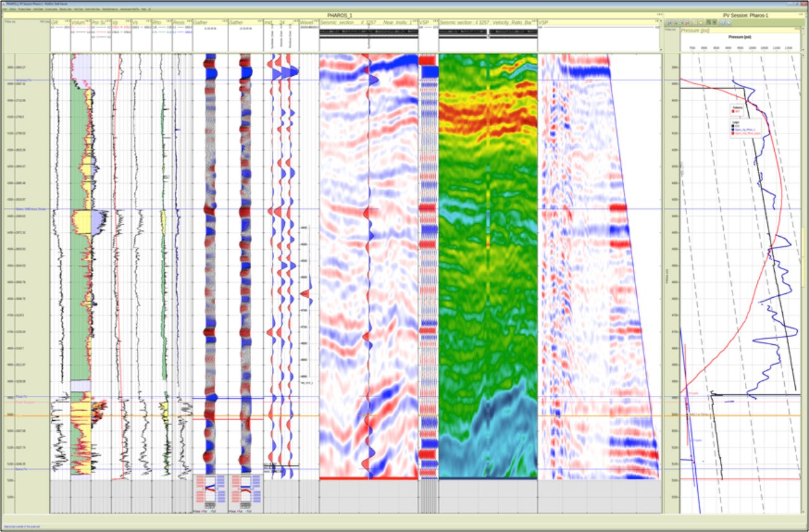Select the dark crosshair pointer icon in PV Session toolbar
Image resolution: width=809 pixels, height=532 pixels.
714,22
